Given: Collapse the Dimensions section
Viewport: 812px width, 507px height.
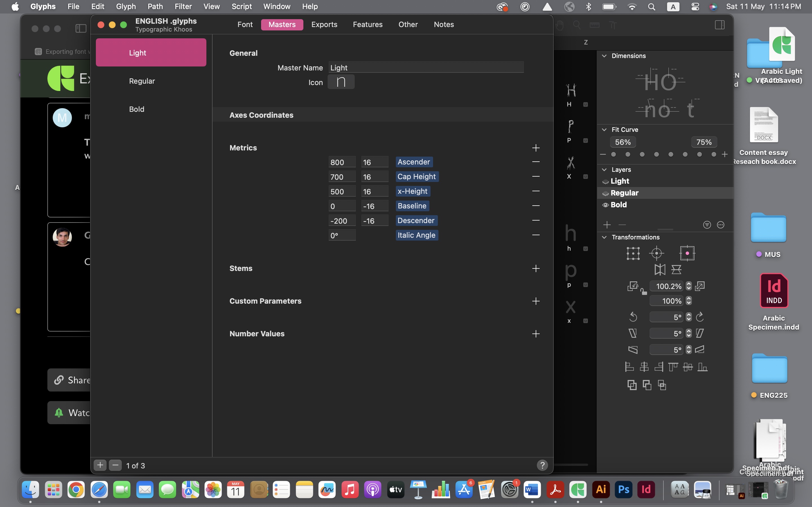Looking at the screenshot, I should [x=604, y=56].
